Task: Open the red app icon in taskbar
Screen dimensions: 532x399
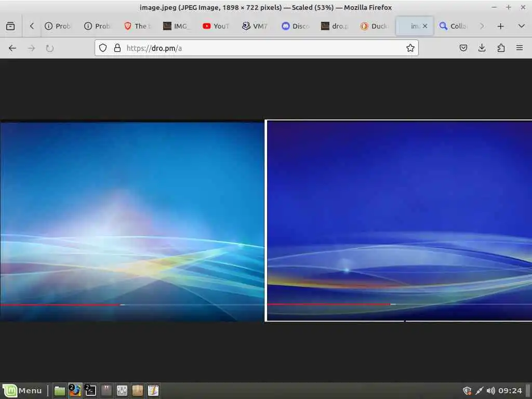Action: [x=106, y=390]
